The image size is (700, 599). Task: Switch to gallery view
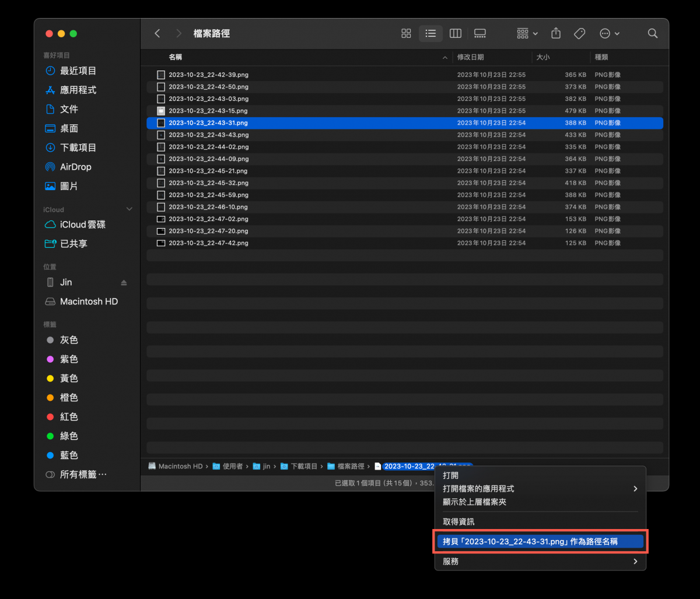[x=480, y=33]
